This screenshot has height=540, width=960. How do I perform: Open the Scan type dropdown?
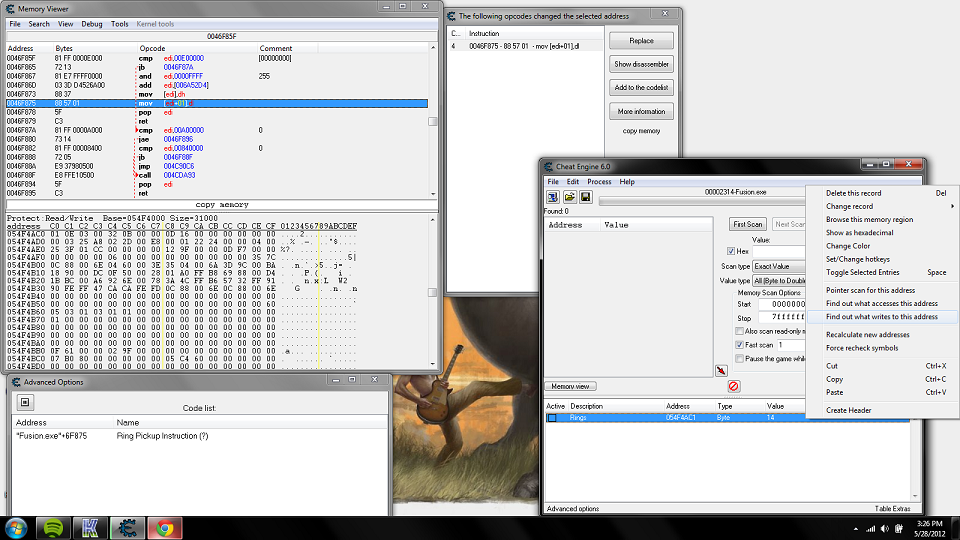(780, 266)
